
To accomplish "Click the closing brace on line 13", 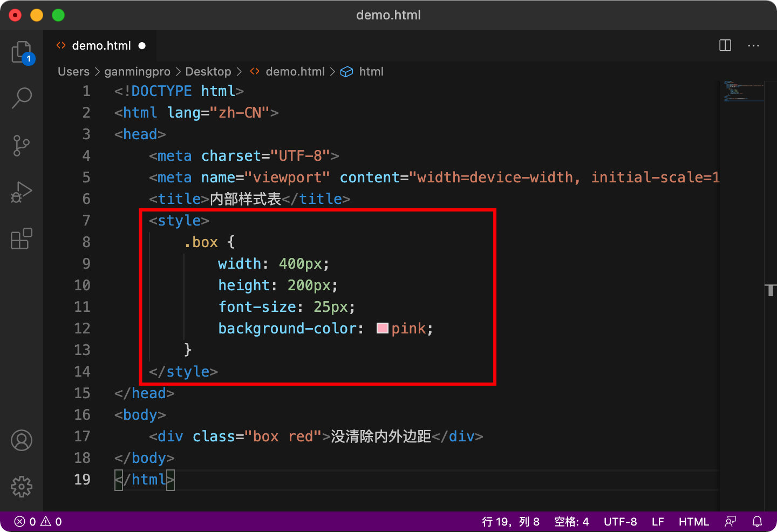I will click(188, 350).
